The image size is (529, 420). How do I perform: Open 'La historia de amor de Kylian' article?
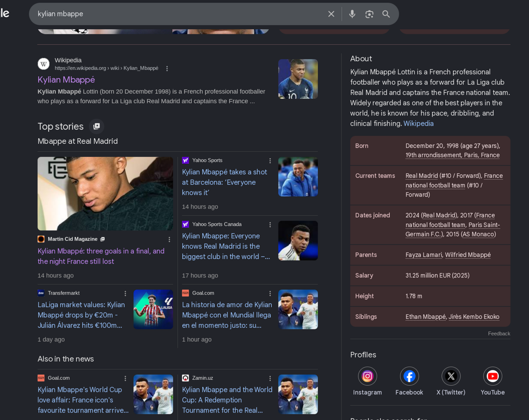[227, 315]
